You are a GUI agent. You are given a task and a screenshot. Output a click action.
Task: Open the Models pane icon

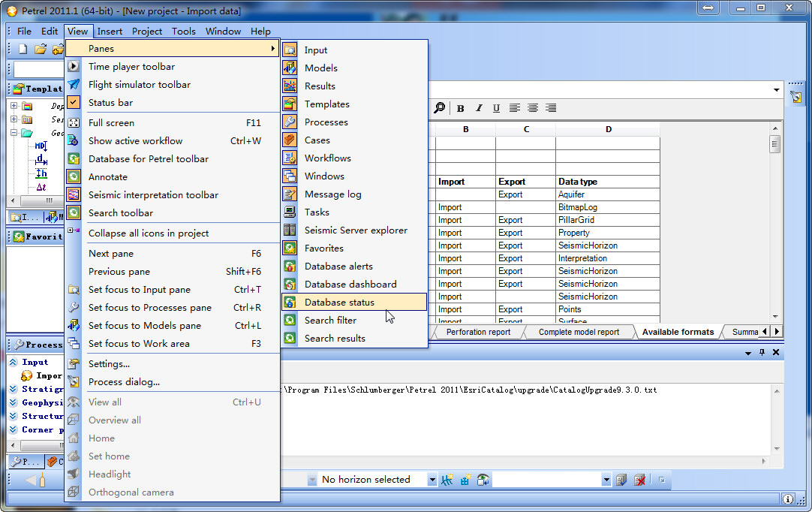[290, 68]
